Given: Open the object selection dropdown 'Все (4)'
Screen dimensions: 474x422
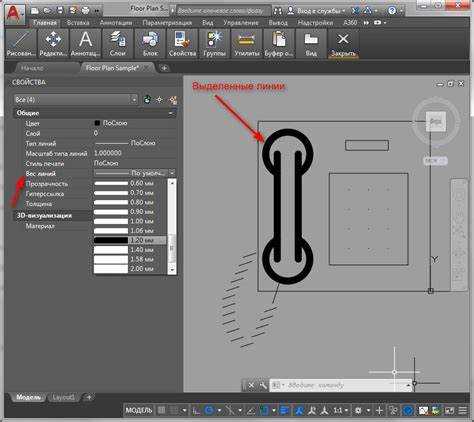Looking at the screenshot, I should (76, 99).
